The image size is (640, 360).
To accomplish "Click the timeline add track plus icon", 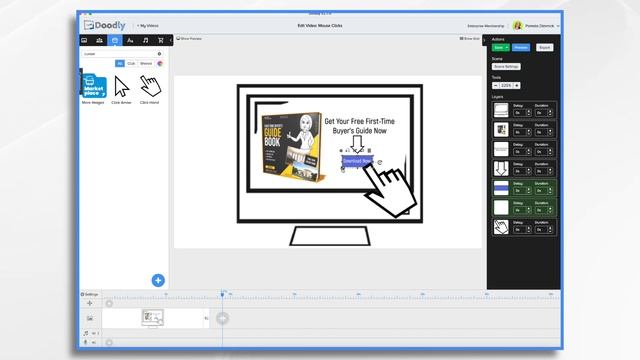I will [90, 303].
